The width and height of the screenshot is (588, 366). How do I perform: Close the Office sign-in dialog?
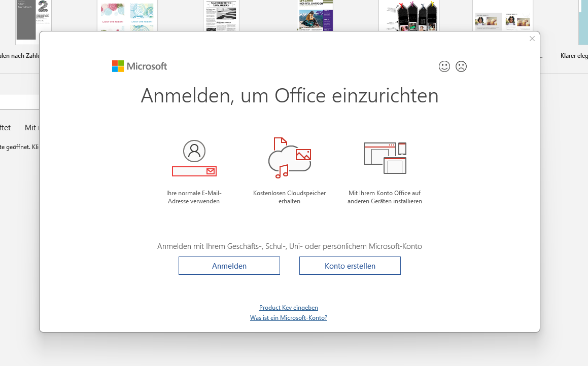(532, 39)
